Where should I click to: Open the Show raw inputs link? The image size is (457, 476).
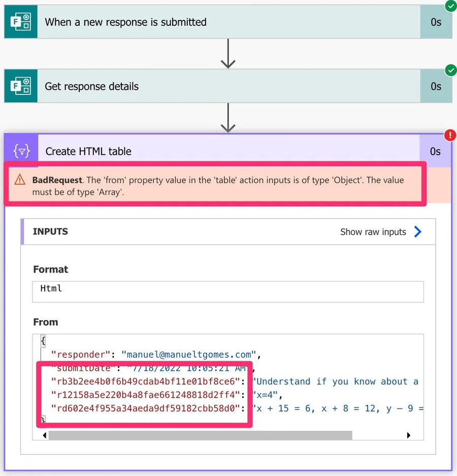(x=373, y=232)
